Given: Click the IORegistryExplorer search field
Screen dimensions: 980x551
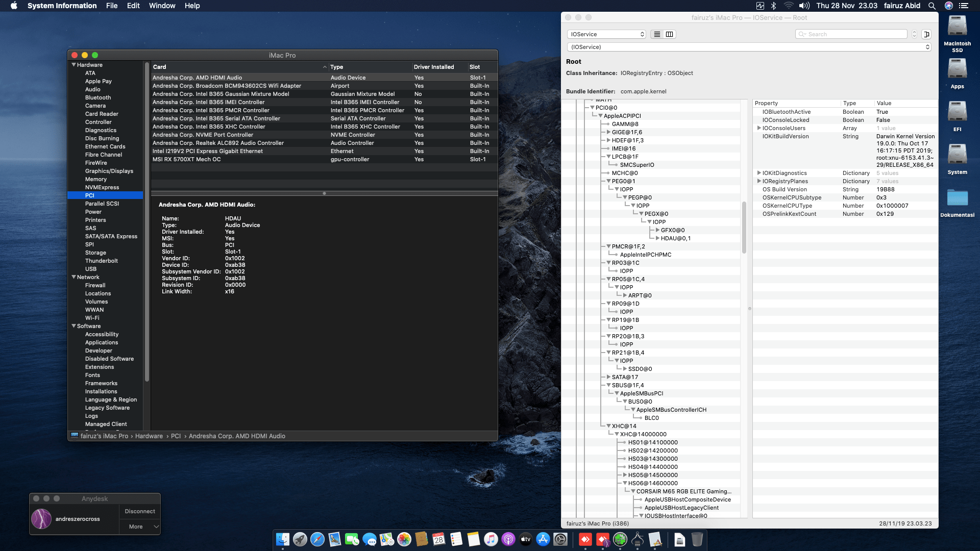Looking at the screenshot, I should coord(851,34).
